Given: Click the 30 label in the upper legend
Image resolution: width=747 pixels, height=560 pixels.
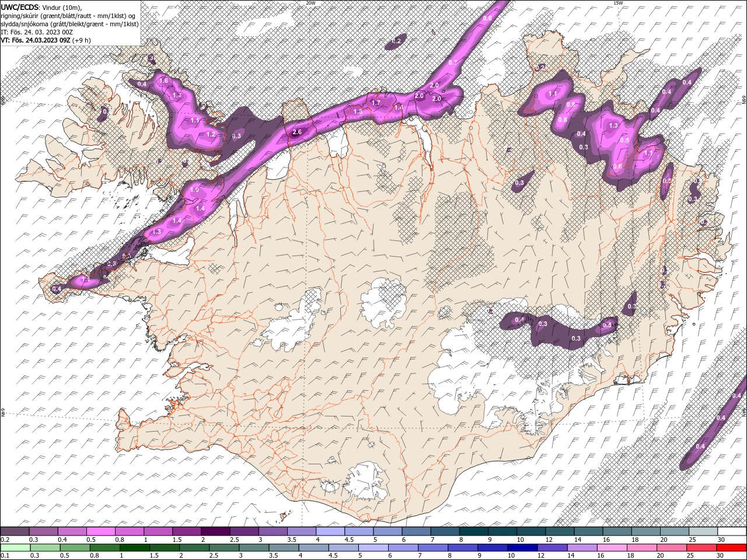Looking at the screenshot, I should (x=721, y=540).
